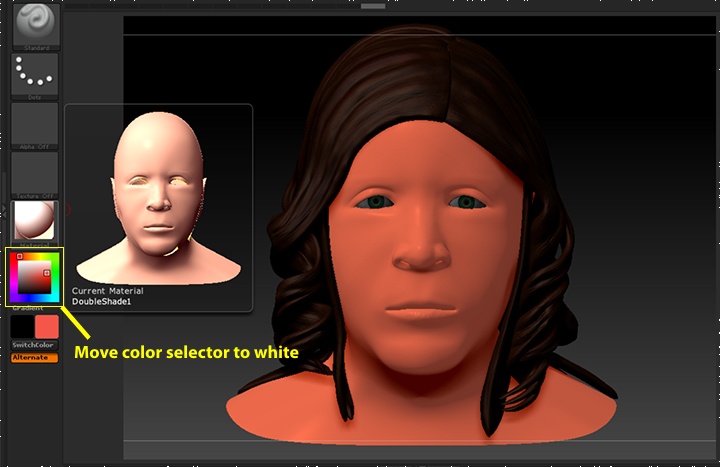The image size is (720, 467).
Task: Click the DoubleShade1 material preview head
Action: pyautogui.click(x=158, y=197)
